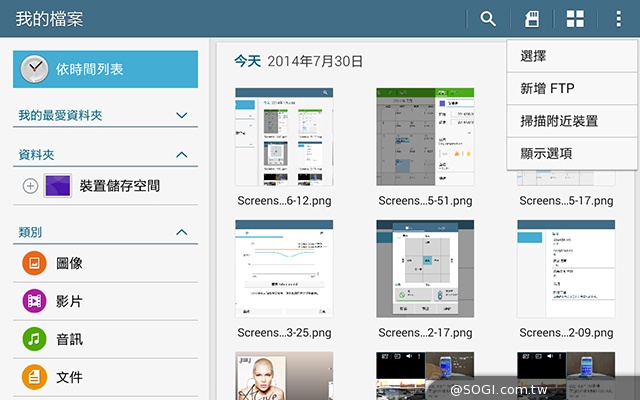Tap the purple device storage folder icon

pyautogui.click(x=58, y=186)
